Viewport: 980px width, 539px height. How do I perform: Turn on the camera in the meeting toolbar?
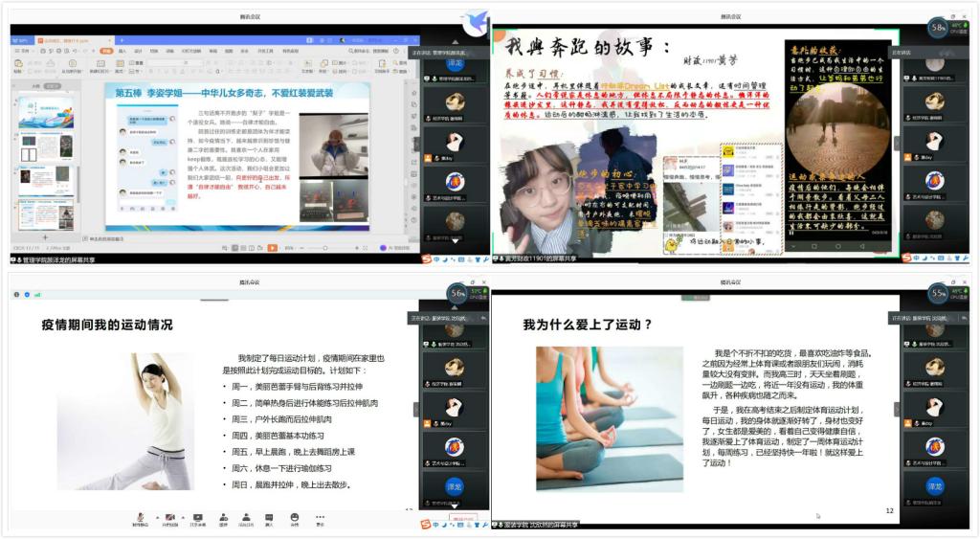coord(169,517)
